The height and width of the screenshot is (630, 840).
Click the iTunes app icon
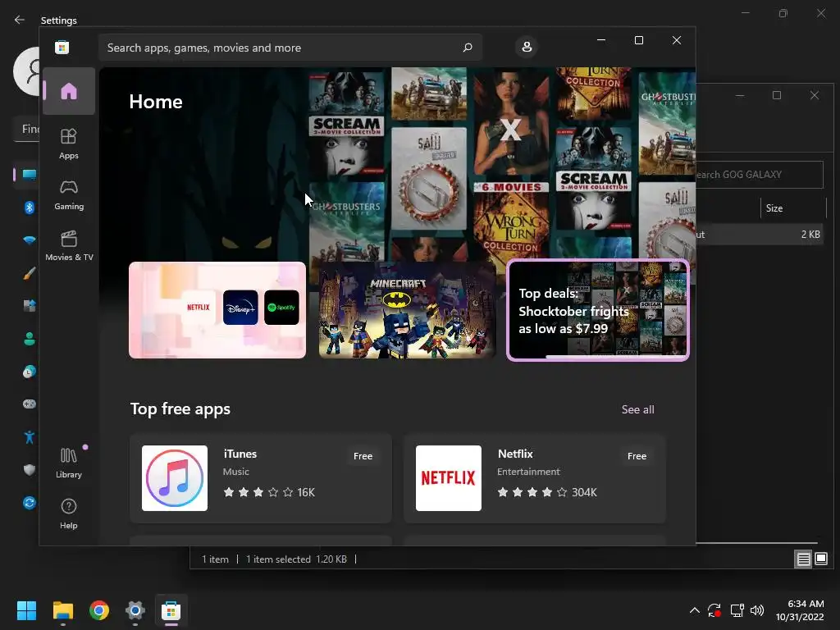[x=175, y=478]
